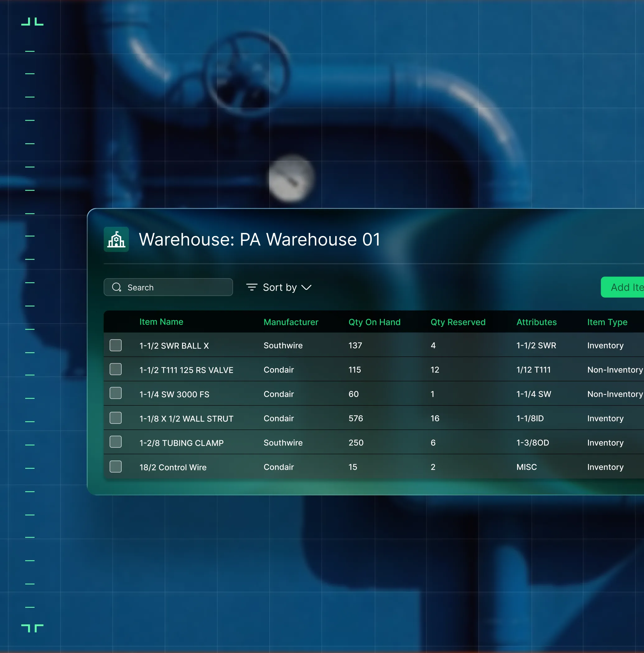The width and height of the screenshot is (644, 653).
Task: Check the 18/2 Control Wire row
Action: (x=116, y=466)
